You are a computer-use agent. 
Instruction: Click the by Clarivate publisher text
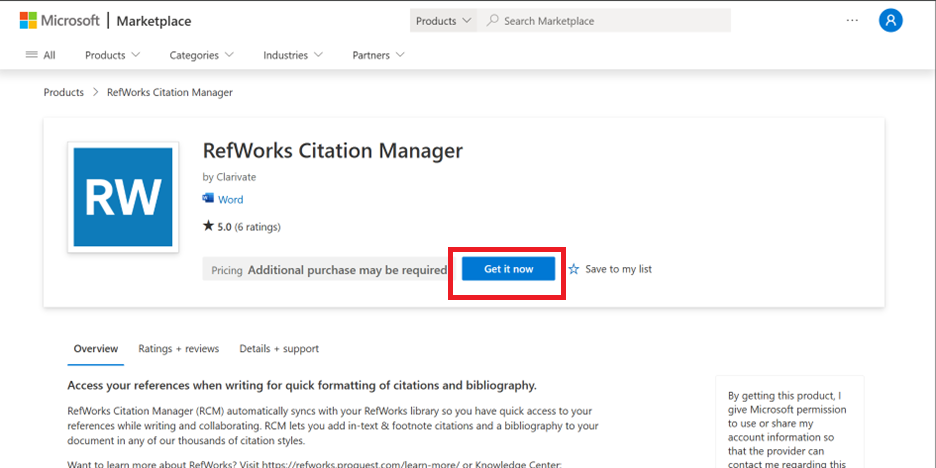tap(229, 177)
